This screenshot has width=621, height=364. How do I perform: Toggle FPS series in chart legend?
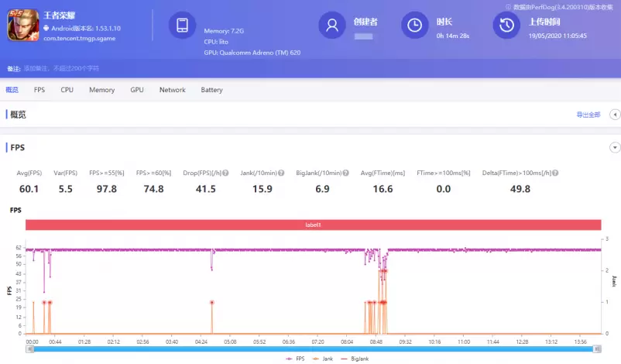pyautogui.click(x=293, y=359)
